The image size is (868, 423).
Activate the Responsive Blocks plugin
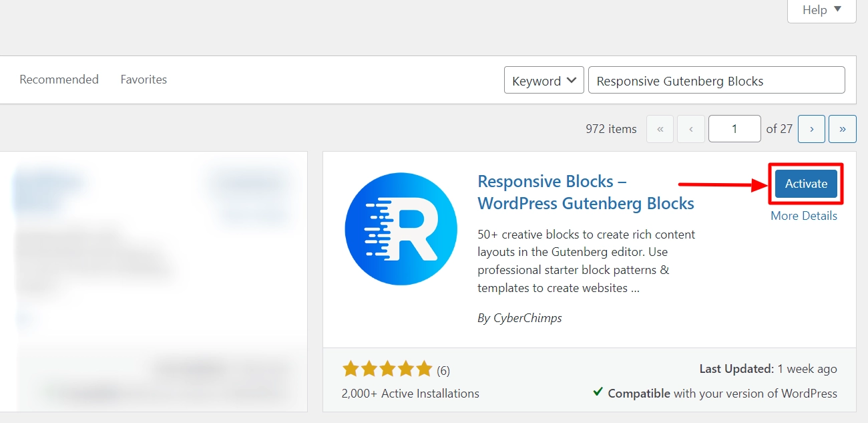(x=806, y=184)
